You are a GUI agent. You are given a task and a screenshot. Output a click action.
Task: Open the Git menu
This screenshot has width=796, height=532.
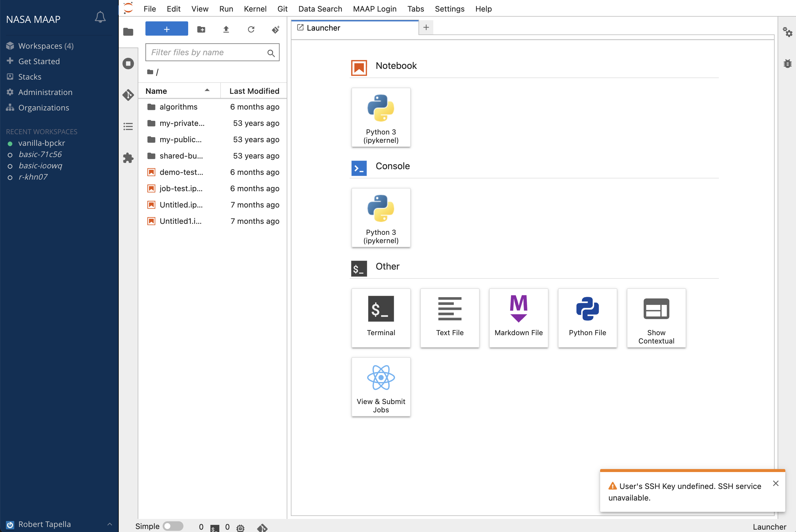coord(282,9)
